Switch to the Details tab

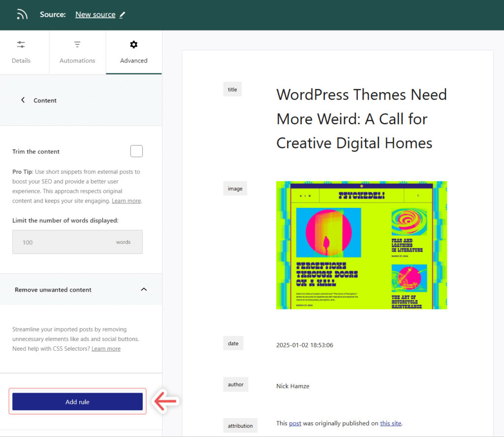[x=21, y=52]
